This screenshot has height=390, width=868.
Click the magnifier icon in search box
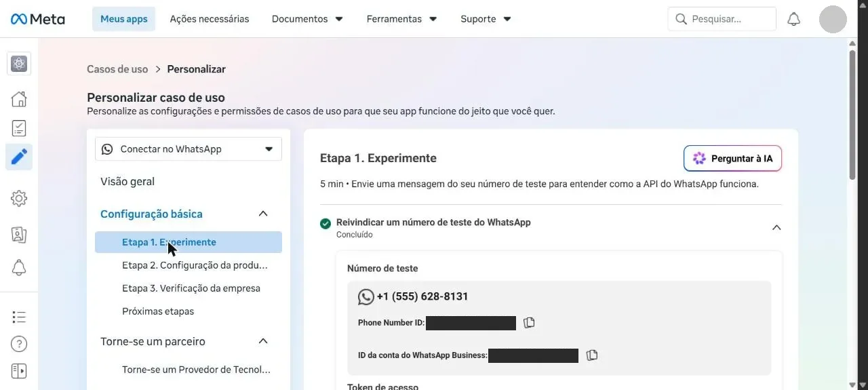coord(682,19)
